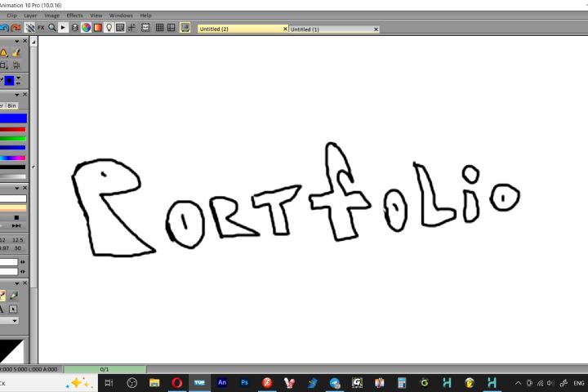Select the yellow triangle shape tool
Screen dimensions: 588x392
(x=3, y=53)
